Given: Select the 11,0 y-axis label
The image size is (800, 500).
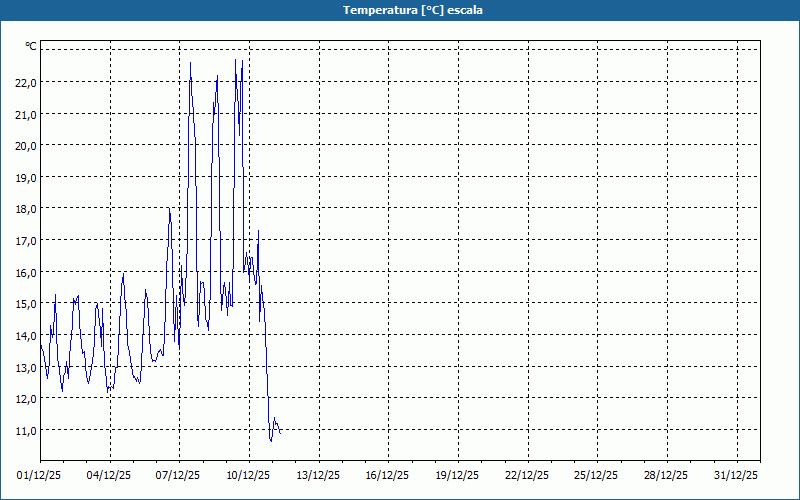Looking at the screenshot, I should pyautogui.click(x=26, y=430).
